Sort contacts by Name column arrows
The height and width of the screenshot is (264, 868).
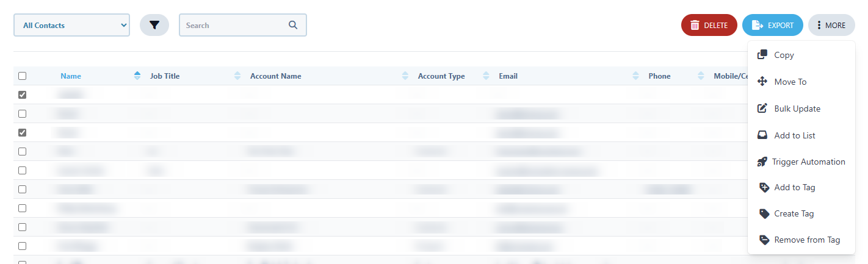coord(137,76)
